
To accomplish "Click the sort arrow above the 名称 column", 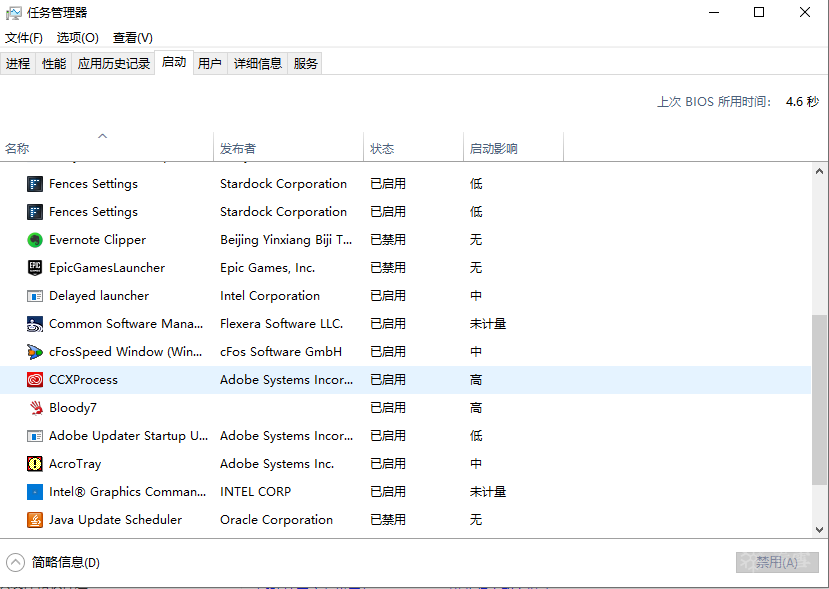I will pyautogui.click(x=103, y=136).
